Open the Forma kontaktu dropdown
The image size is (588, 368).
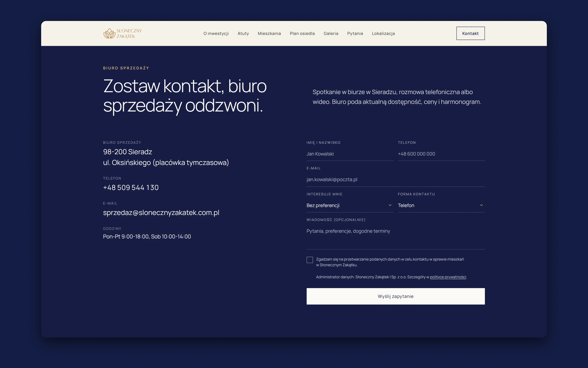click(x=441, y=205)
